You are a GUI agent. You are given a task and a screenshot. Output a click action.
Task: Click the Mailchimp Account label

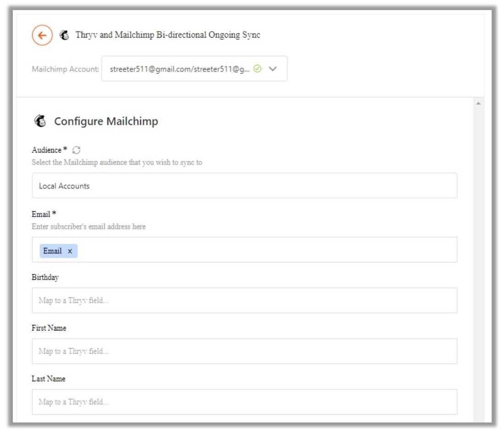(x=65, y=69)
